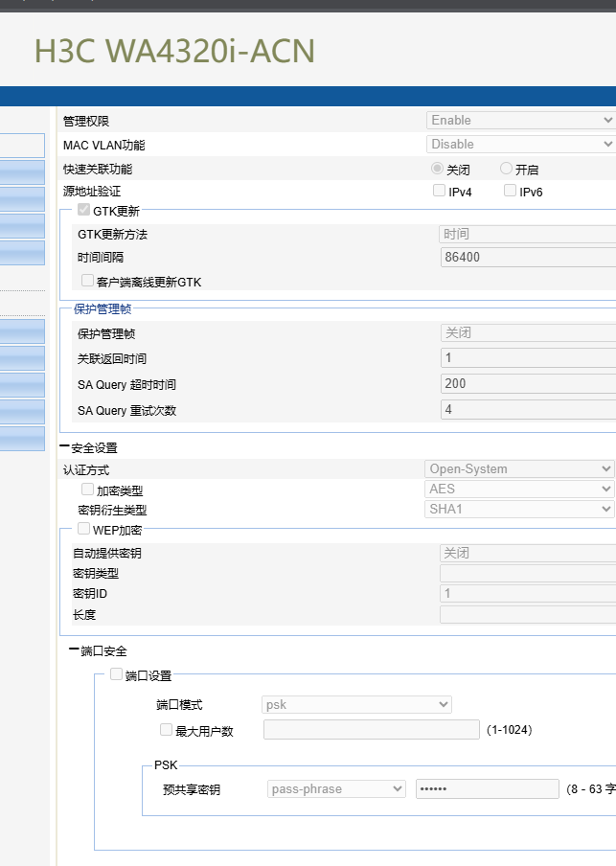Enable the WEP加密 checkbox
The image size is (616, 866).
point(84,529)
